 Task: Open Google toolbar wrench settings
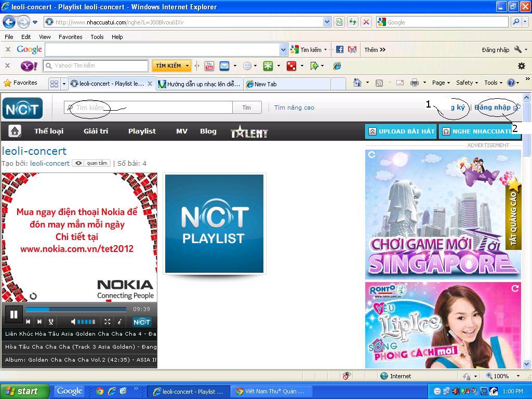(x=518, y=49)
